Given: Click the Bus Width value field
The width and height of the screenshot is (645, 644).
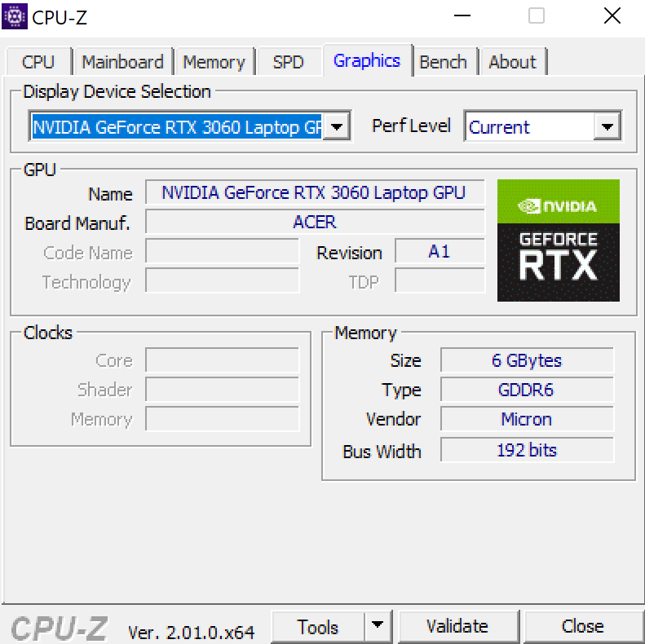Looking at the screenshot, I should click(527, 450).
